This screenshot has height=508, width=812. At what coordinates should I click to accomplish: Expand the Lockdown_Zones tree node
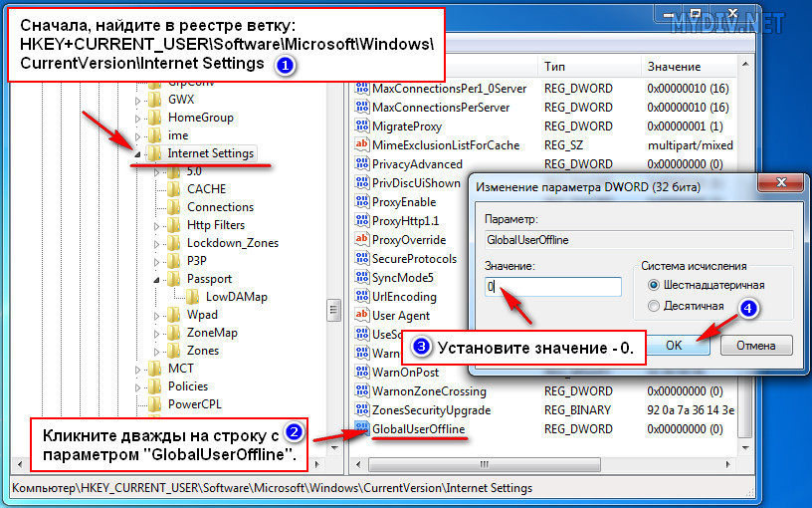click(x=158, y=243)
